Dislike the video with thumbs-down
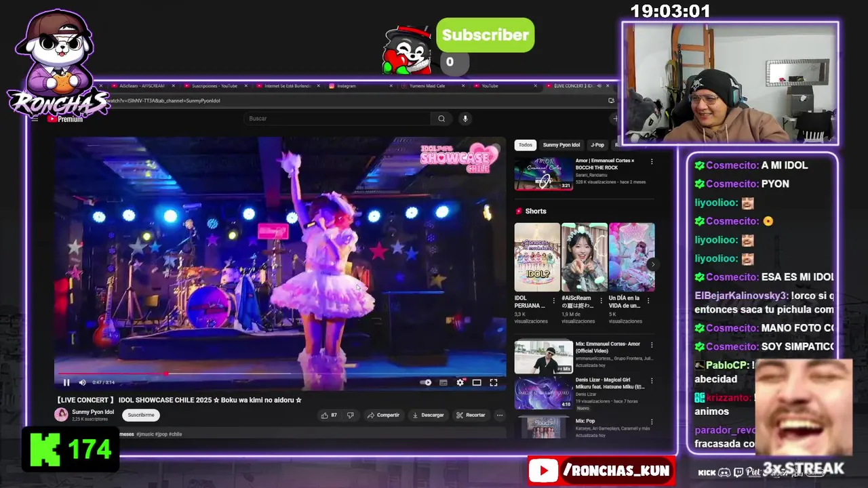 pos(351,415)
